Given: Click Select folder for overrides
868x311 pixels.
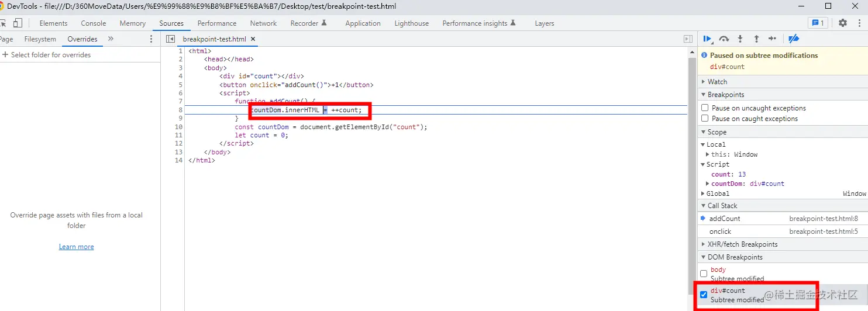Looking at the screenshot, I should point(51,55).
